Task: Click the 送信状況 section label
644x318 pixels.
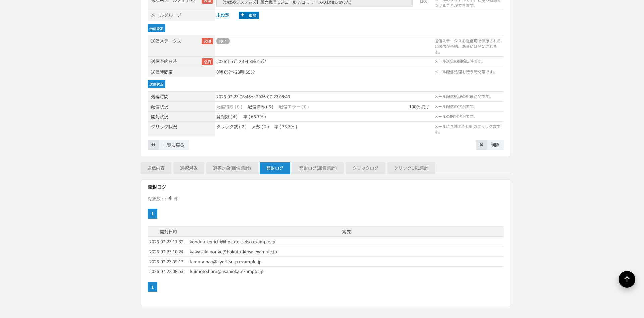Action: point(156,84)
